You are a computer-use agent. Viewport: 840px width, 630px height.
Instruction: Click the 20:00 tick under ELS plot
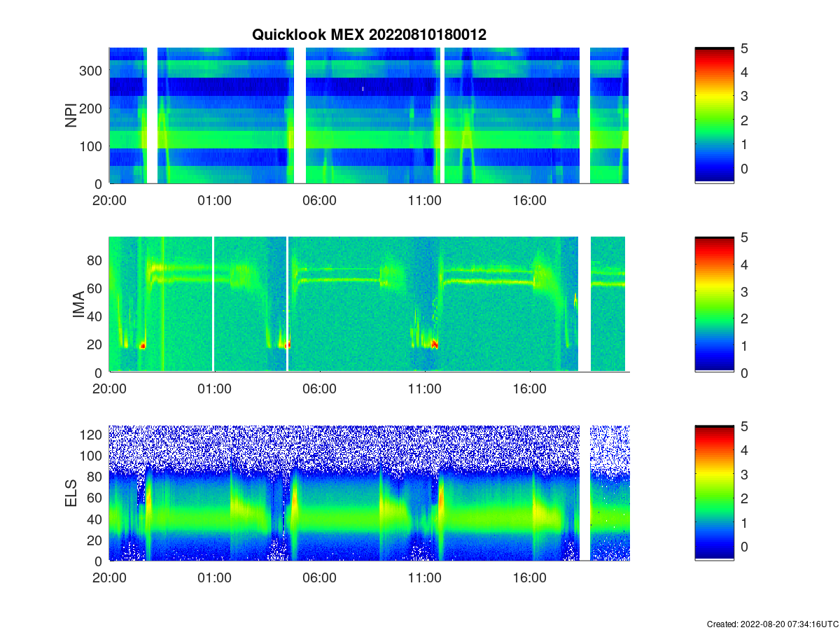[109, 578]
